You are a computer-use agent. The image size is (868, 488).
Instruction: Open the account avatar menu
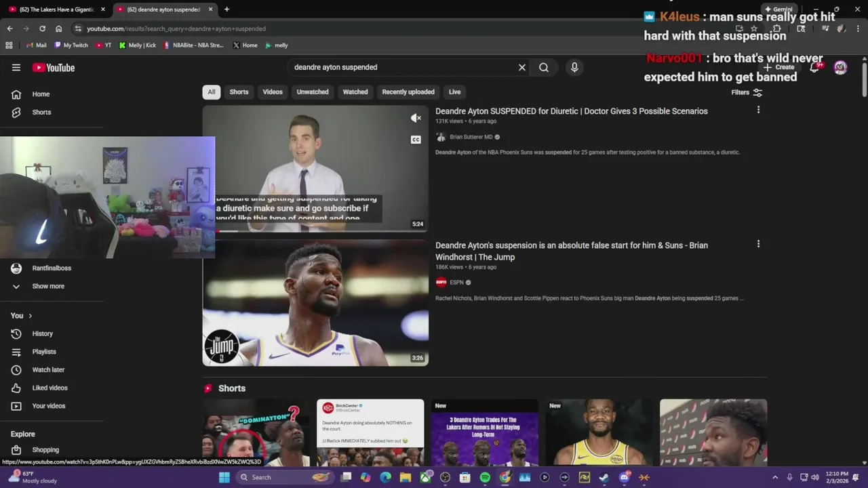coord(840,67)
